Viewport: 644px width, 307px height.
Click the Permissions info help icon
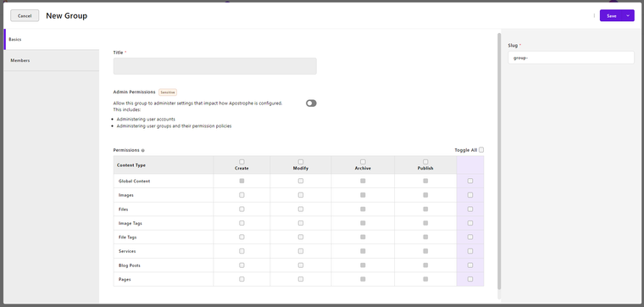pyautogui.click(x=142, y=150)
